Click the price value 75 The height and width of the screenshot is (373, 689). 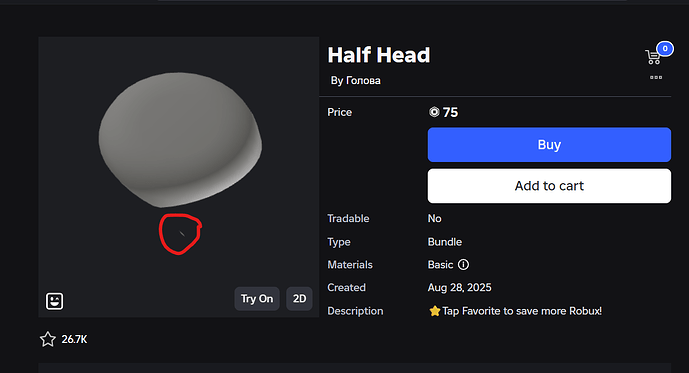[x=450, y=112]
